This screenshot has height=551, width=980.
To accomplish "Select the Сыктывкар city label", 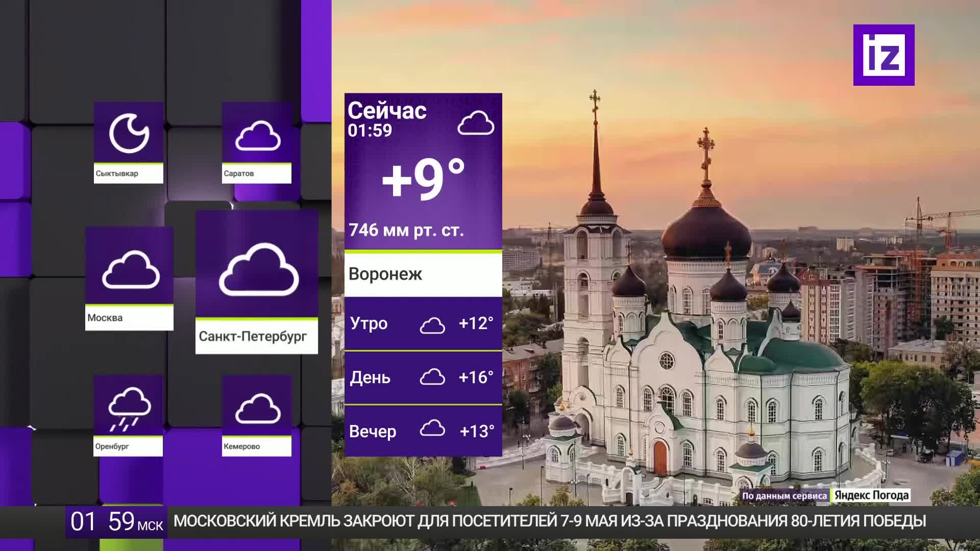I will coord(117,173).
